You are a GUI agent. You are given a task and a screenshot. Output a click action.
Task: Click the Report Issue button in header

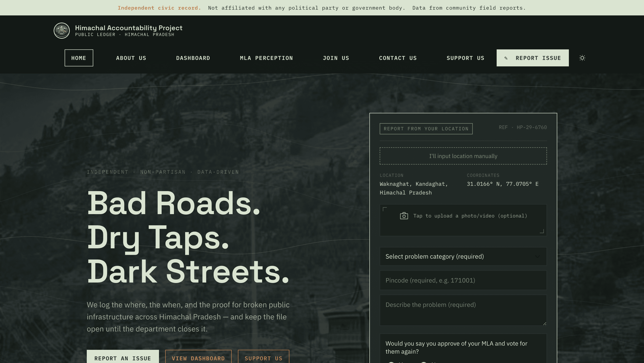[532, 58]
